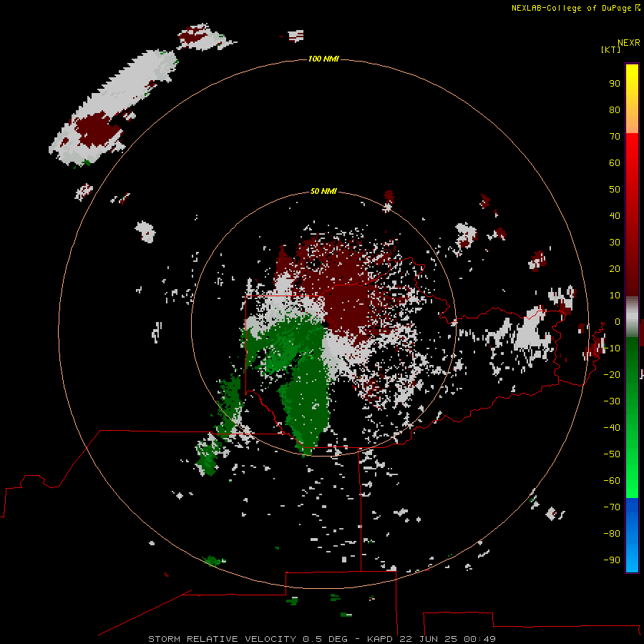Click the NEXLAB-College of DuPage header text
Screen dimensions: 644x644
pos(571,8)
